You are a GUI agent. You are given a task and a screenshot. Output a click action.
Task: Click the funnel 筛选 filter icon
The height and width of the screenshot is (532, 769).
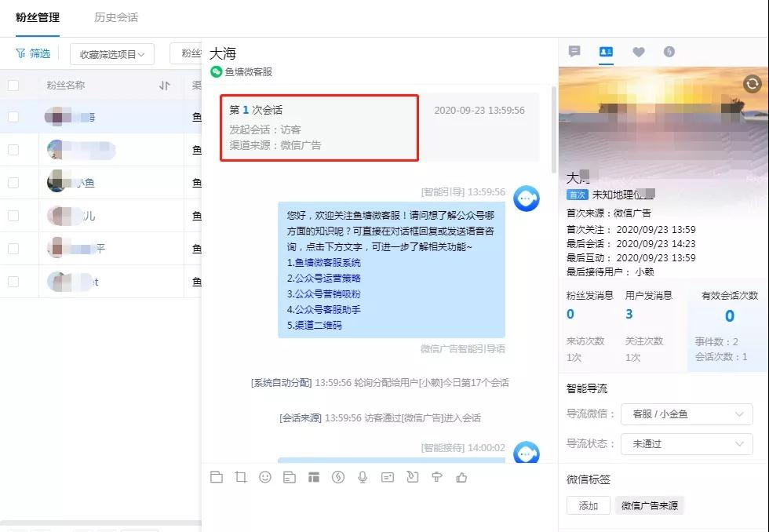(20, 53)
